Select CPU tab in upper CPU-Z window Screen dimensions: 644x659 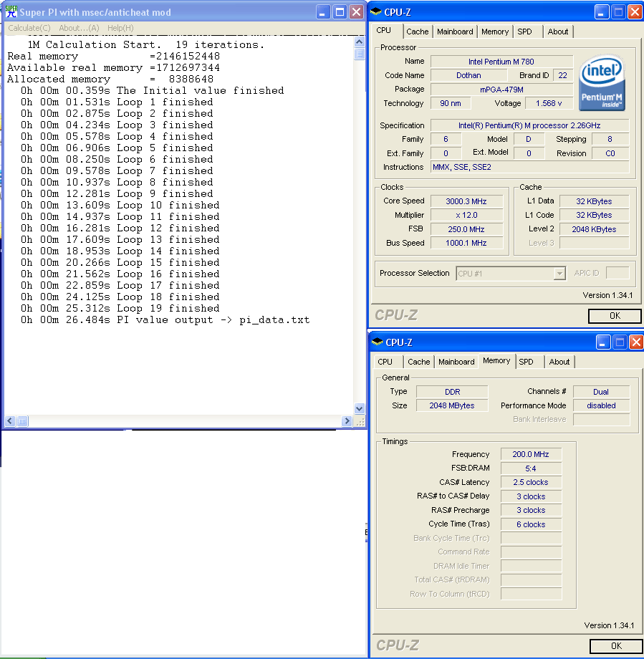click(383, 30)
